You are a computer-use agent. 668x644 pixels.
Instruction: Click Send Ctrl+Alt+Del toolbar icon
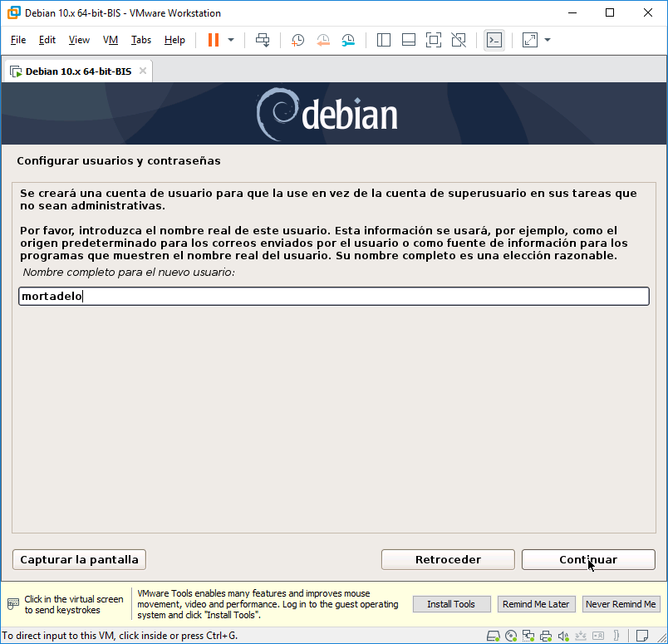263,40
